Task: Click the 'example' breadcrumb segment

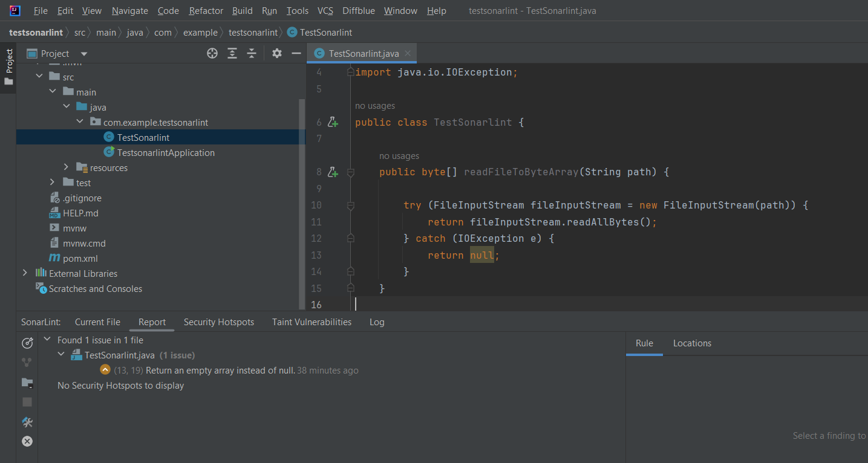Action: click(200, 33)
